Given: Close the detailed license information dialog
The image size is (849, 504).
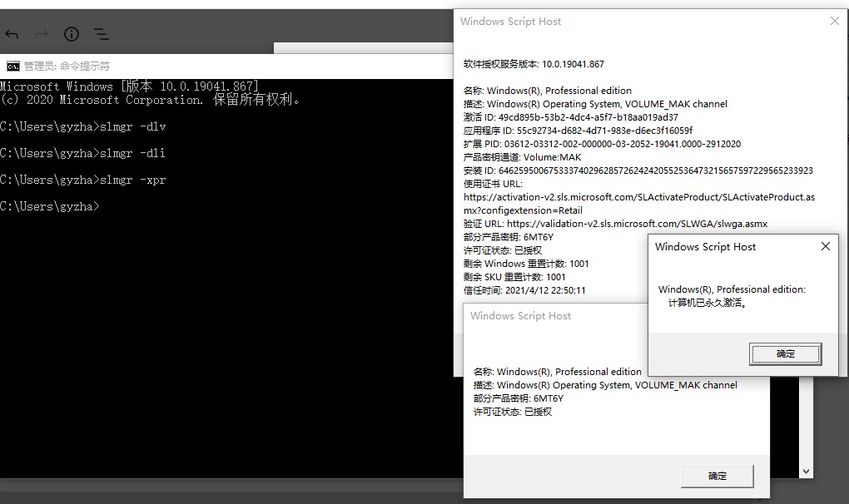Looking at the screenshot, I should [835, 21].
